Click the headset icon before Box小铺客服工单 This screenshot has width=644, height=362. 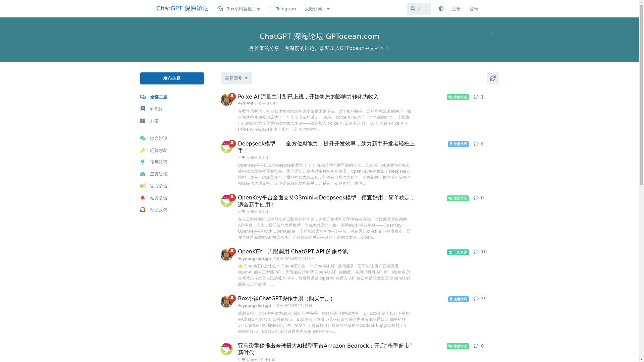tap(220, 9)
